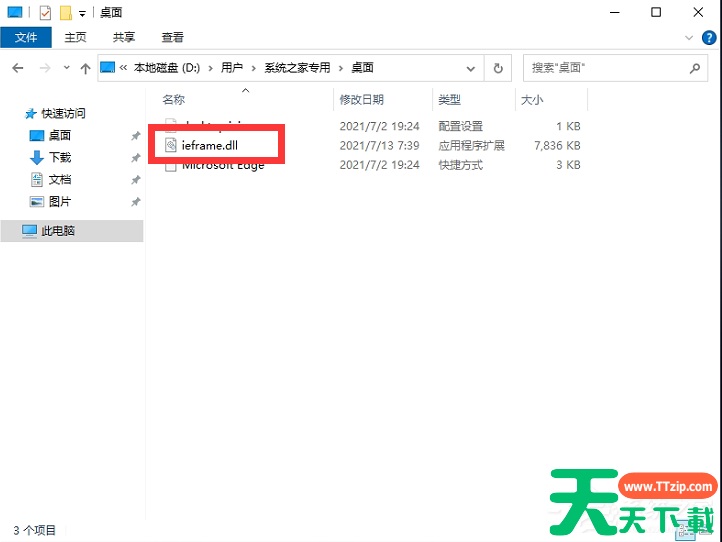Viewport: 722px width, 542px height.
Task: Click the pin icon beside 下载
Action: point(135,158)
